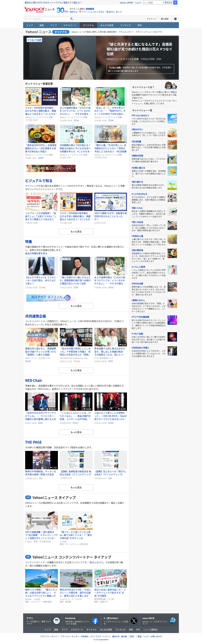202x644 pixels.
Task: Open the ヘルプ link in top header
Action: [138, 3]
